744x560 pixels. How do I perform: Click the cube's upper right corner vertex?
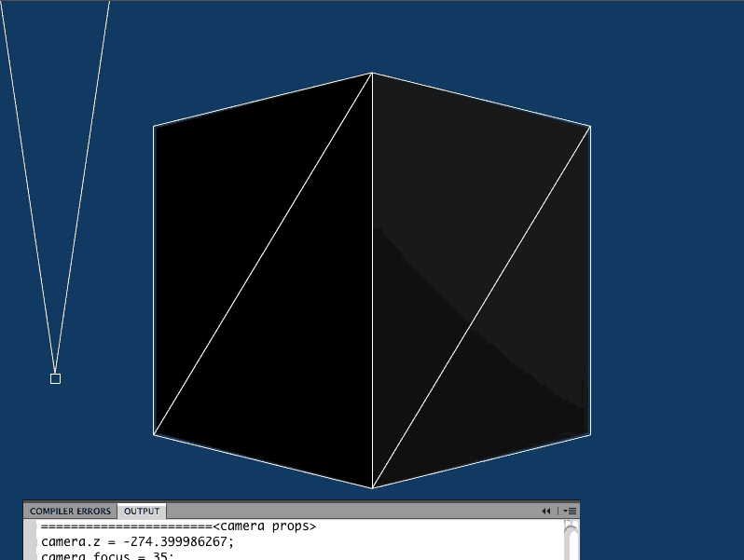point(590,126)
